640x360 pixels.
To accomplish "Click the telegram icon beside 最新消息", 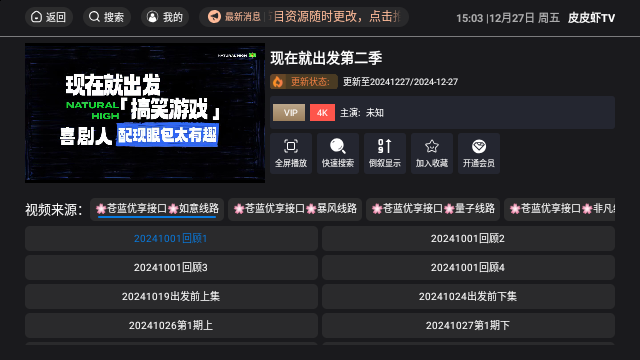I will tap(214, 17).
